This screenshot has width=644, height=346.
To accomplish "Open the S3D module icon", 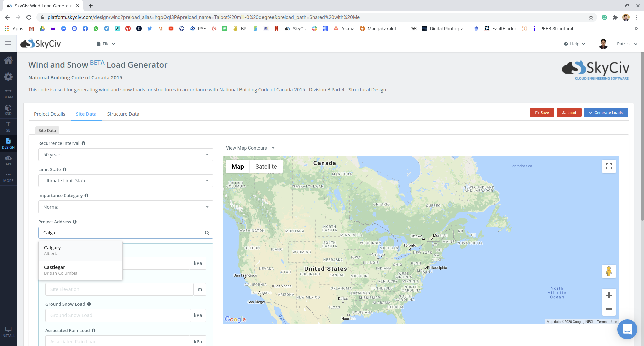I will point(8,110).
